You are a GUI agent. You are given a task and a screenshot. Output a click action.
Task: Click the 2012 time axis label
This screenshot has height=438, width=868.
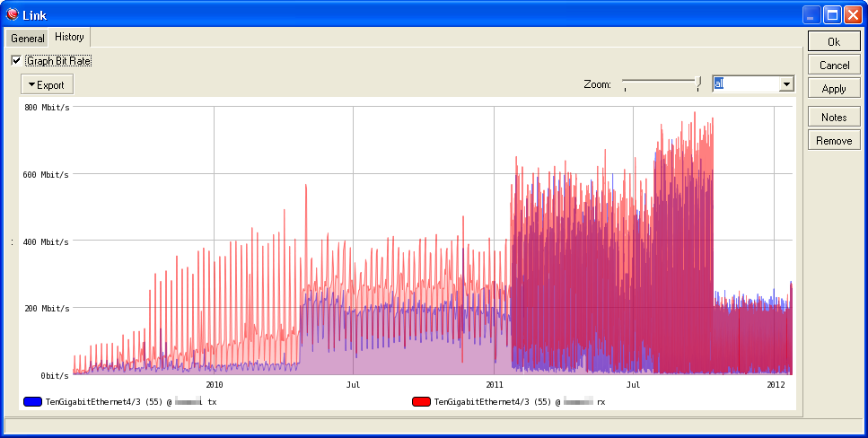[x=776, y=385]
